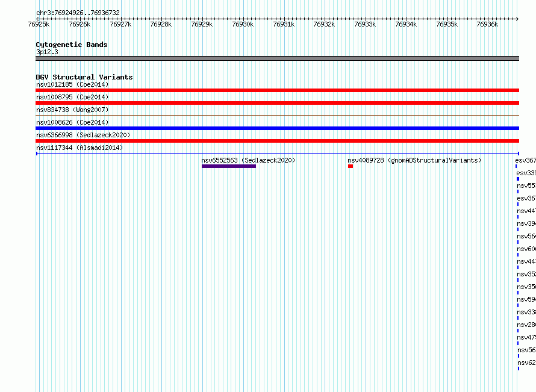
Task: Select the blue square under esv339
Action: [x=518, y=179]
